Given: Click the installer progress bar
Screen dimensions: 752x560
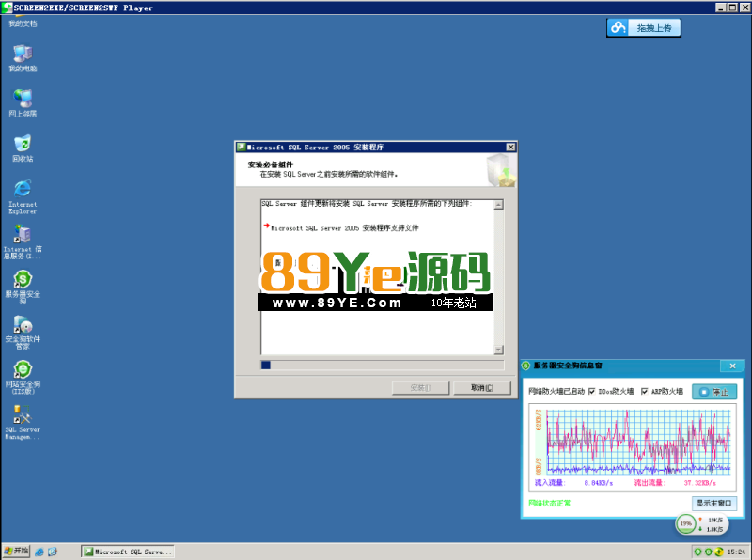Looking at the screenshot, I should point(383,366).
